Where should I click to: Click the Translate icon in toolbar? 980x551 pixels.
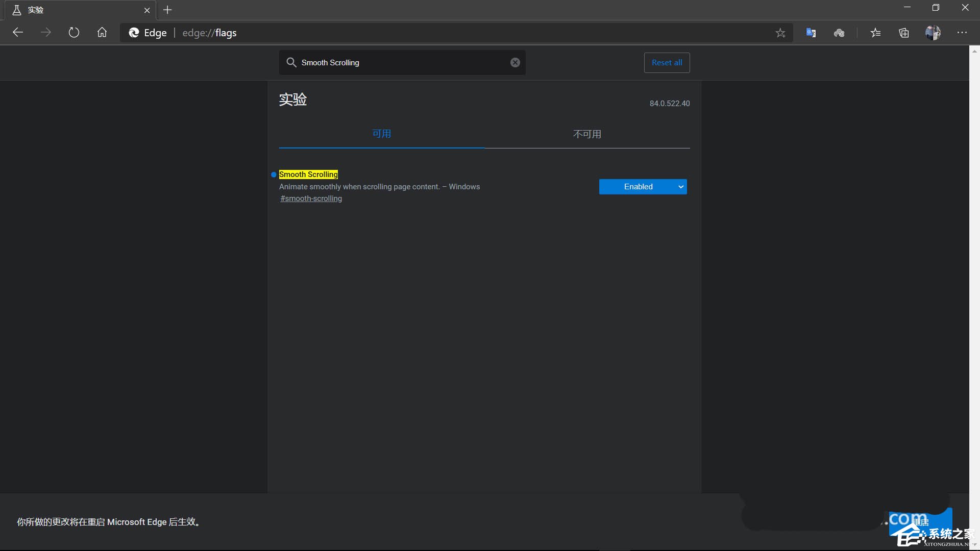click(812, 32)
